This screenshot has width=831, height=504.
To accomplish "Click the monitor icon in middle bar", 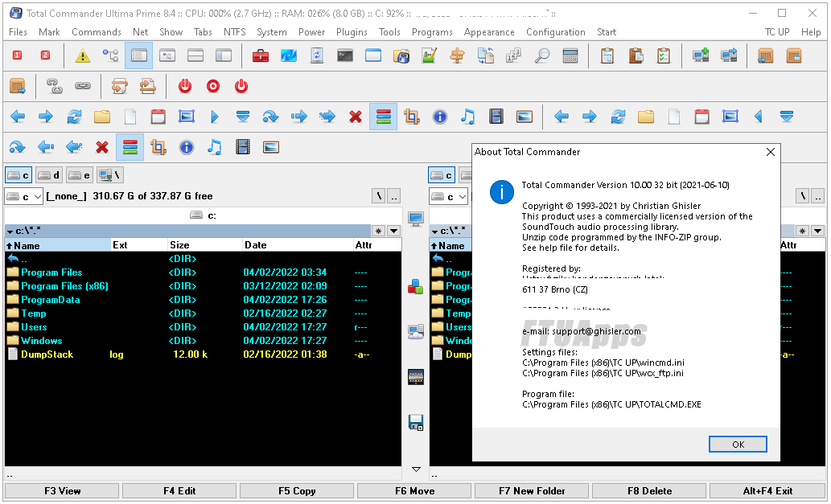I will 416,218.
